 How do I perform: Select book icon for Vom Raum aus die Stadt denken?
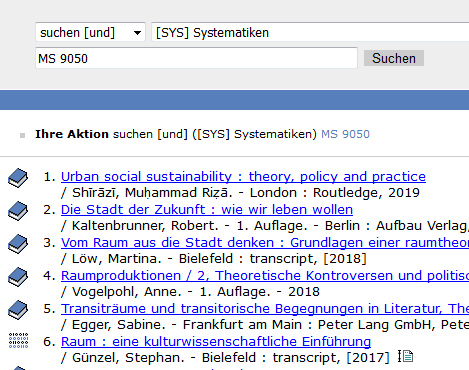pos(18,244)
